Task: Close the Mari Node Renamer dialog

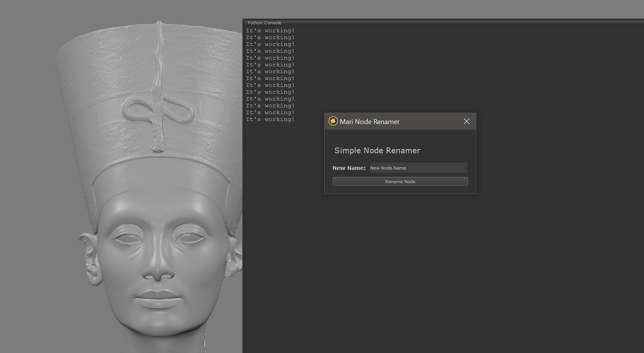Action: [x=466, y=121]
